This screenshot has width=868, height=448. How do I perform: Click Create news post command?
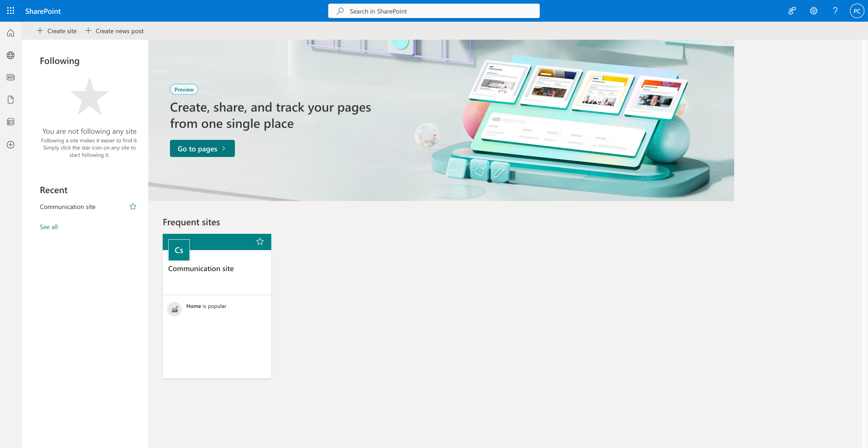click(115, 31)
